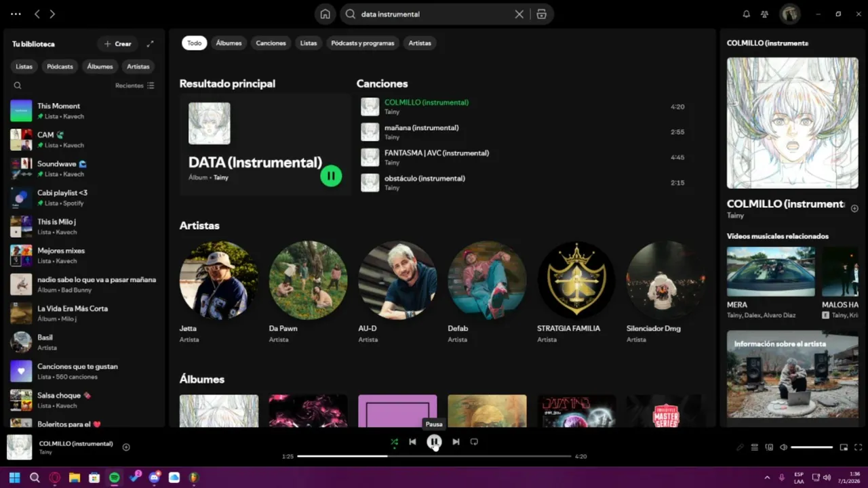This screenshot has width=868, height=488.
Task: Open This Moment playlist in library
Action: tap(84, 110)
